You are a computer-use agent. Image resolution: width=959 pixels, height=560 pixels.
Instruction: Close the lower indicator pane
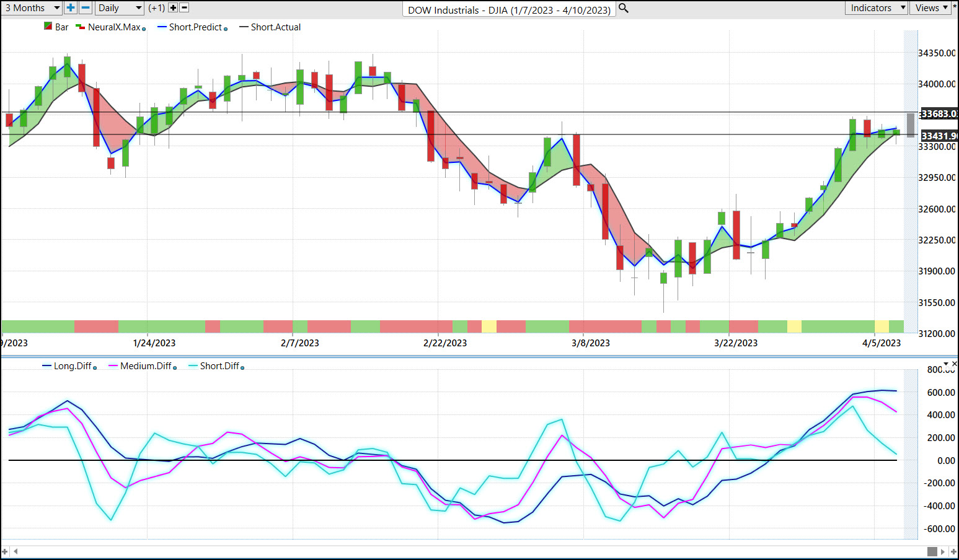(x=954, y=364)
